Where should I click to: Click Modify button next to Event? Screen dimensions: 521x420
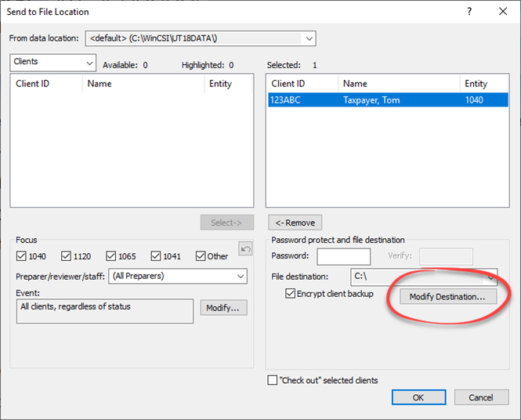(224, 308)
